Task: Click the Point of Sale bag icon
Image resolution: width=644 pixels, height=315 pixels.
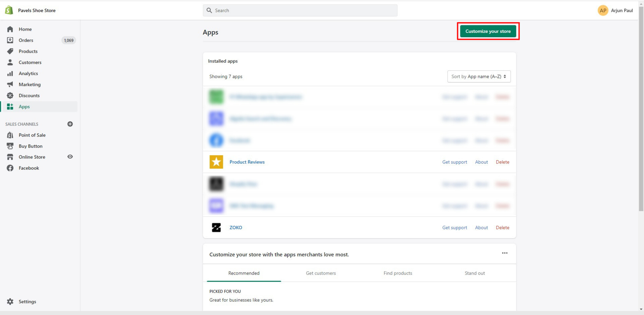Action: point(10,135)
